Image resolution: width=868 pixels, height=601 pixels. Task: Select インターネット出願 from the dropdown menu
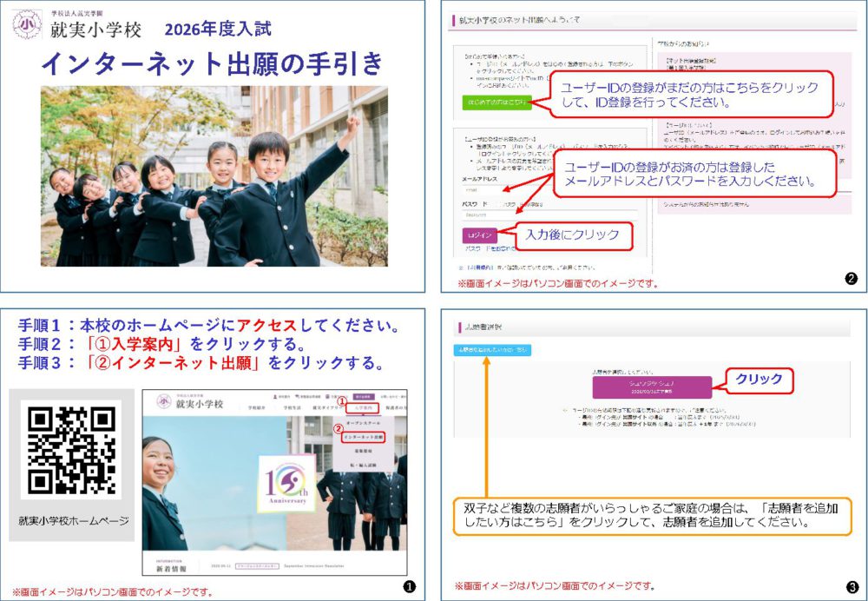tap(365, 437)
